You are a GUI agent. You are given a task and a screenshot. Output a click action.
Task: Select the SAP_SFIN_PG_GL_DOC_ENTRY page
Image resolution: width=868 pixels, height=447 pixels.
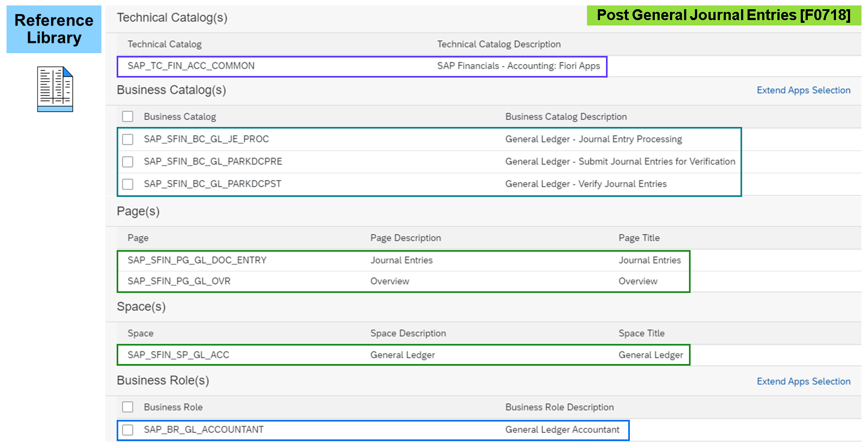click(197, 260)
